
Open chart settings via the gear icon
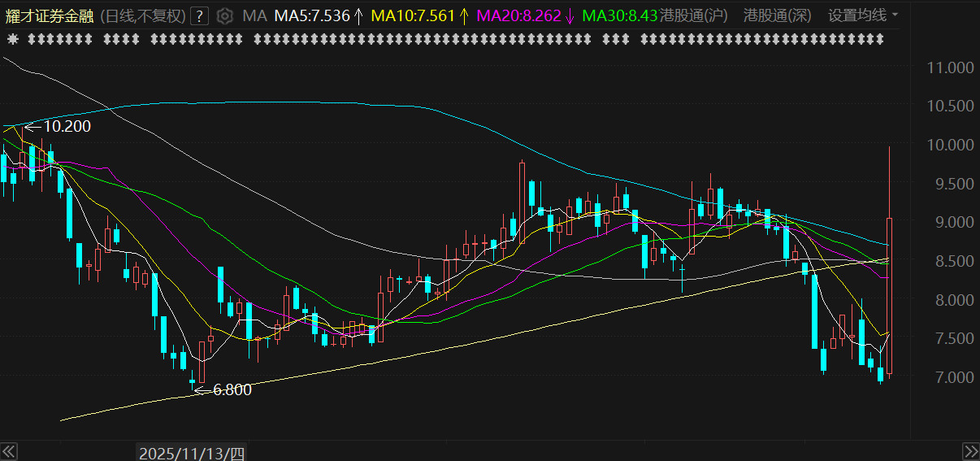click(x=226, y=15)
